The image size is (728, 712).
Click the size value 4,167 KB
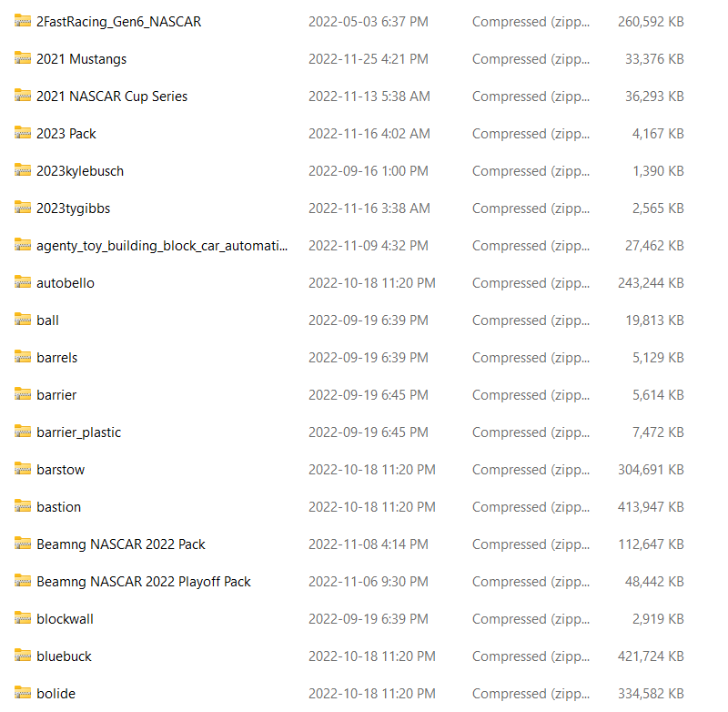pyautogui.click(x=658, y=134)
